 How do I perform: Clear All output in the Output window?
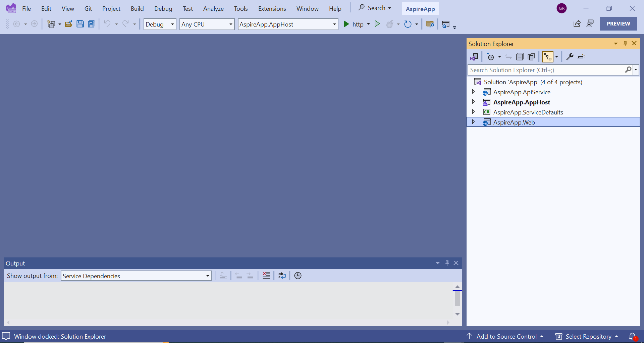pyautogui.click(x=266, y=276)
